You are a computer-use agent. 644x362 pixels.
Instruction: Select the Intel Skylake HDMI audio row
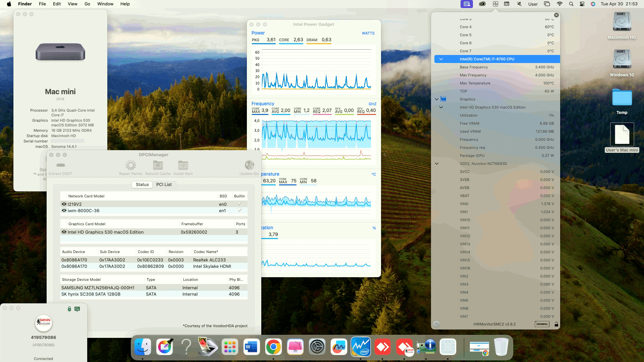pyautogui.click(x=154, y=266)
